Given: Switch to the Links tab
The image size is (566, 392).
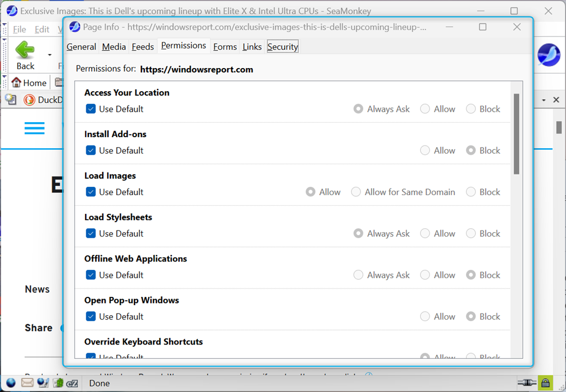Looking at the screenshot, I should 252,46.
